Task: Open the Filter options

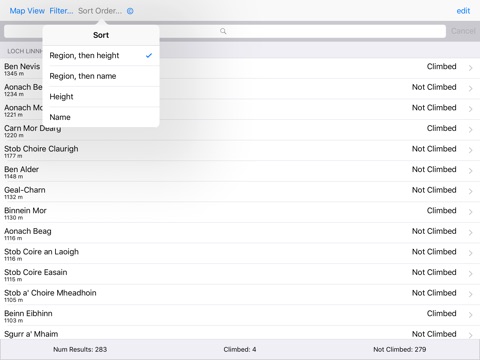Action: tap(61, 11)
